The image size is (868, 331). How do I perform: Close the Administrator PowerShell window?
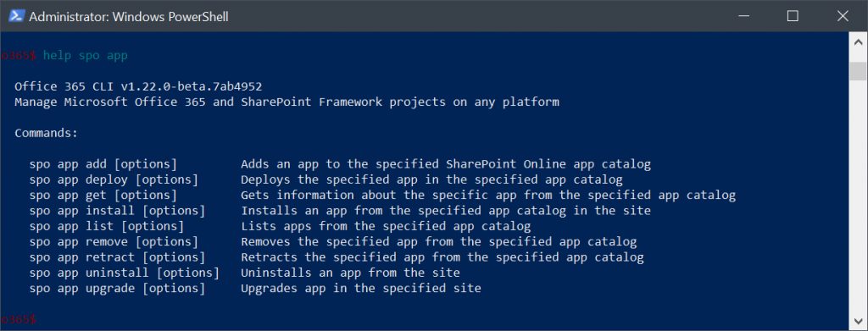pyautogui.click(x=843, y=16)
